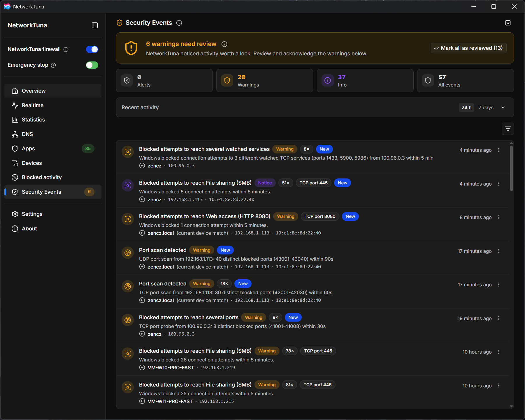The width and height of the screenshot is (525, 420).
Task: Expand the Recent activity chevron
Action: [503, 107]
